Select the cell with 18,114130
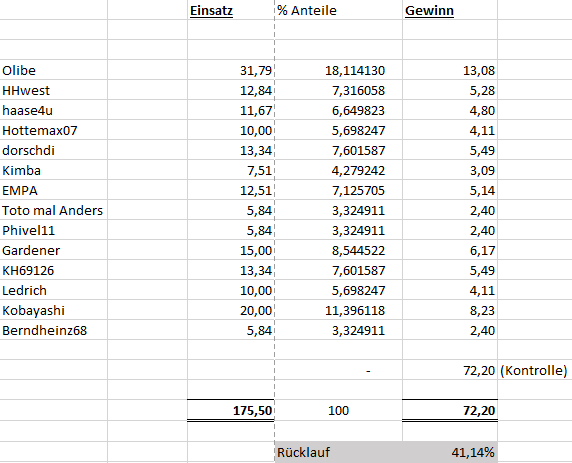 point(339,70)
